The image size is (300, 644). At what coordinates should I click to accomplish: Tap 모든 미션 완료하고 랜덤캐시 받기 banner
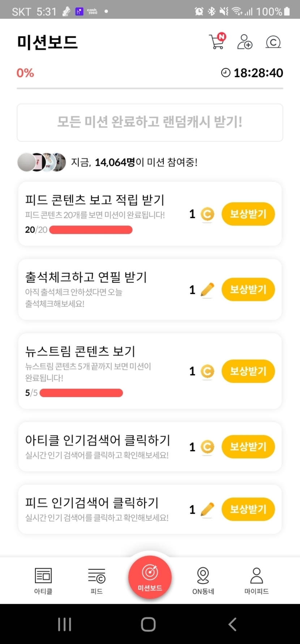tap(150, 122)
